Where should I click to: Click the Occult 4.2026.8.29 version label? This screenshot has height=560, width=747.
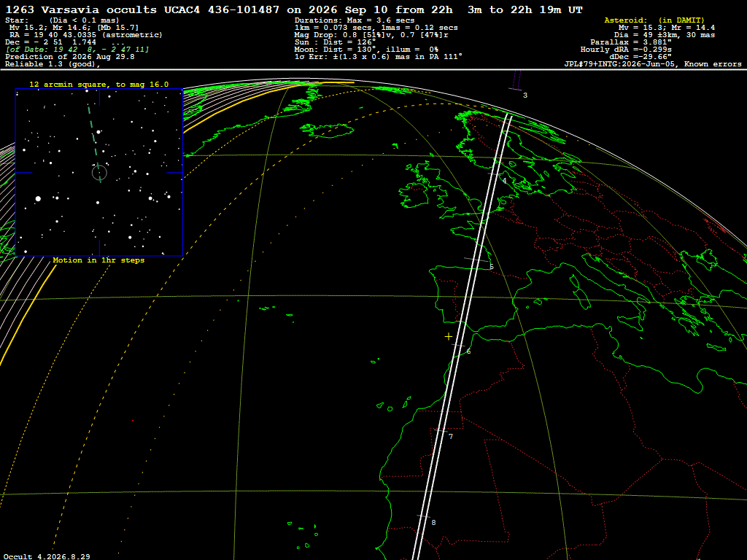click(47, 556)
